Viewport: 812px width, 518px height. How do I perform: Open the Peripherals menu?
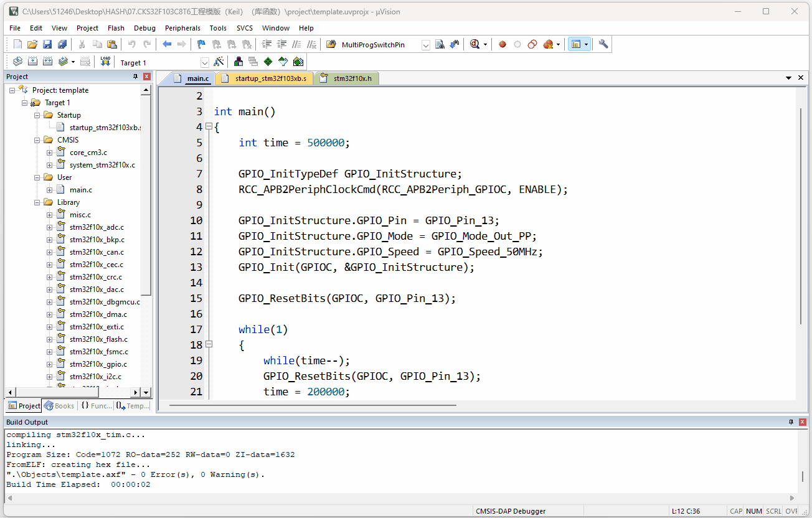(x=182, y=28)
